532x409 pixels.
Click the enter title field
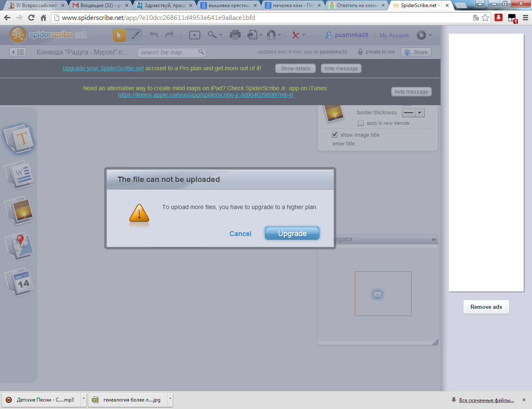pos(346,144)
